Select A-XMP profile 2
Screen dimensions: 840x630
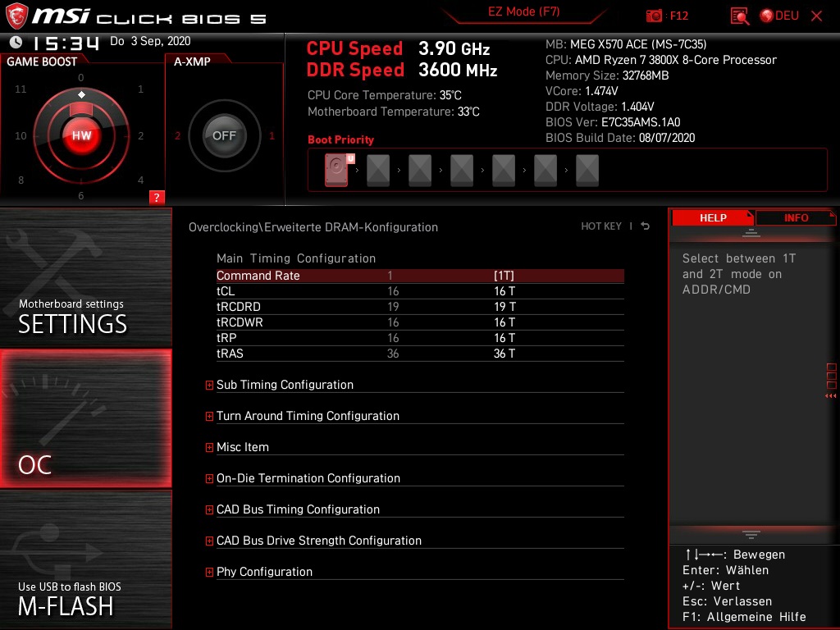pos(177,136)
